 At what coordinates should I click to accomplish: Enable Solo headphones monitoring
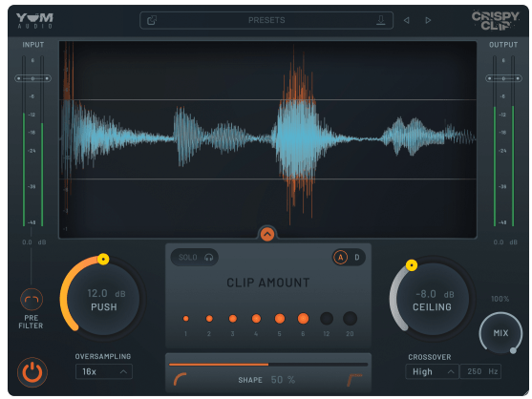(195, 258)
